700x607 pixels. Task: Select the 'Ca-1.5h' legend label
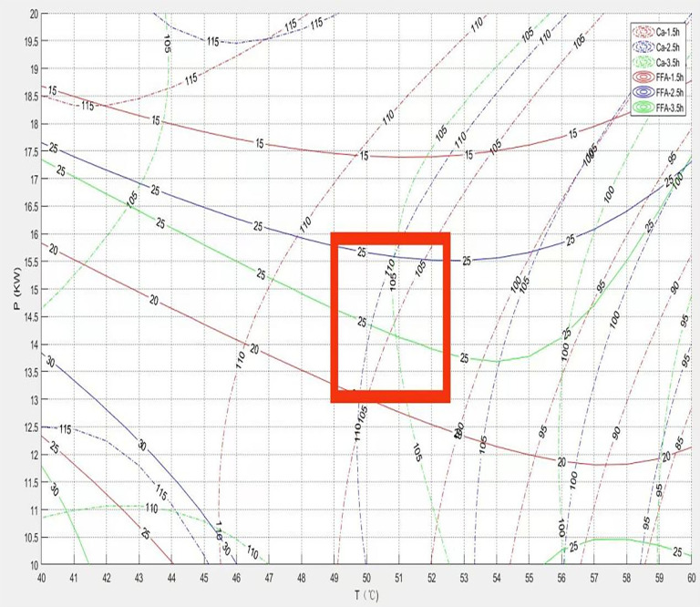coord(668,32)
